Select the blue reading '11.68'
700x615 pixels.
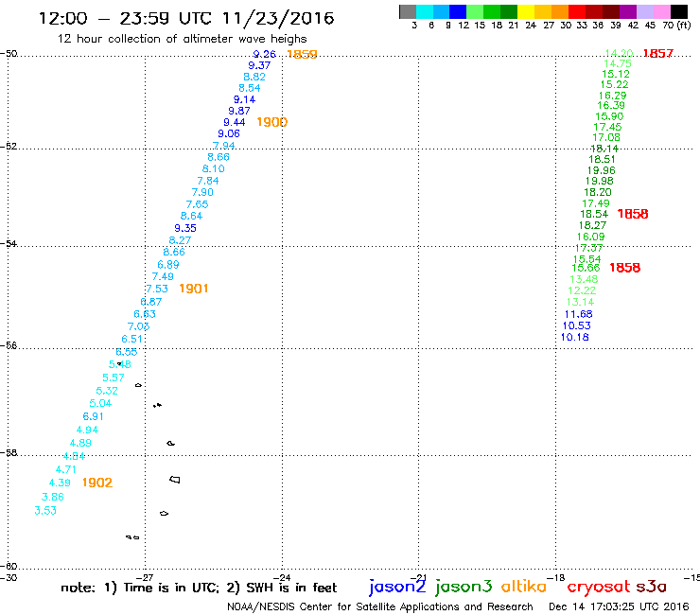(579, 314)
